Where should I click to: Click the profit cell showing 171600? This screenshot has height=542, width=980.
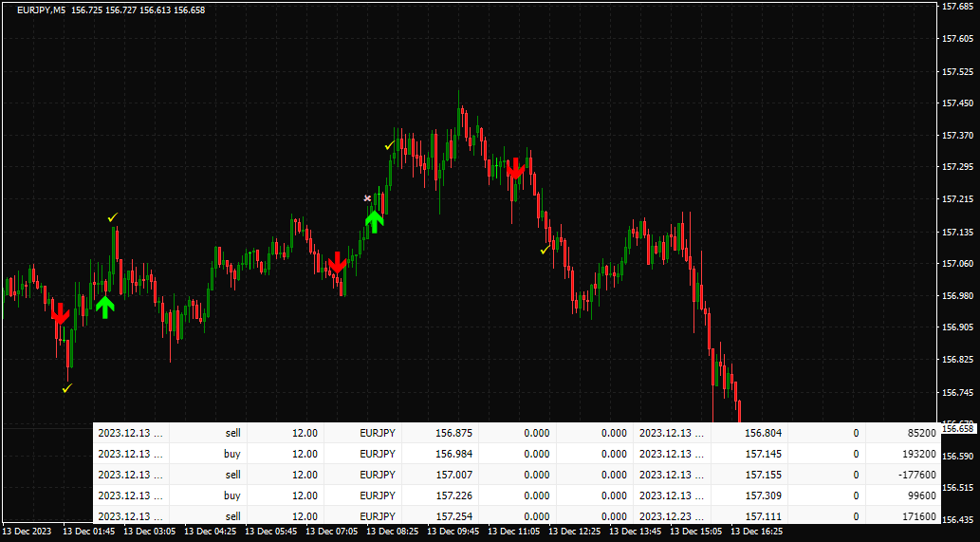coord(904,516)
